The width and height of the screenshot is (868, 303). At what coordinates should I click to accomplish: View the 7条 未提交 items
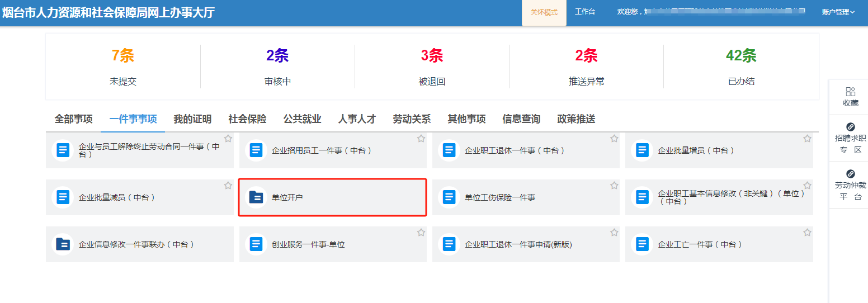[123, 67]
